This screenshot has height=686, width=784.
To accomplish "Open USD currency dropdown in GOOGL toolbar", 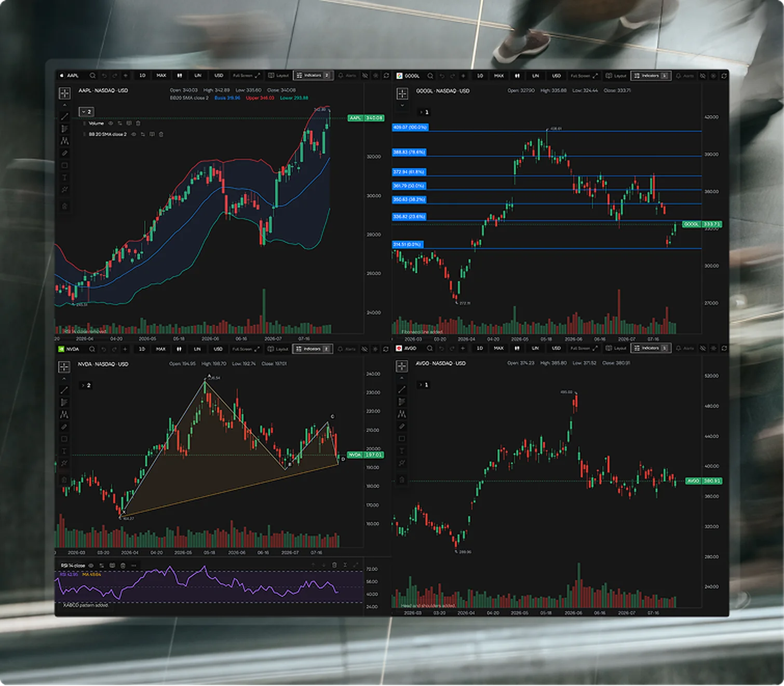I will 556,76.
